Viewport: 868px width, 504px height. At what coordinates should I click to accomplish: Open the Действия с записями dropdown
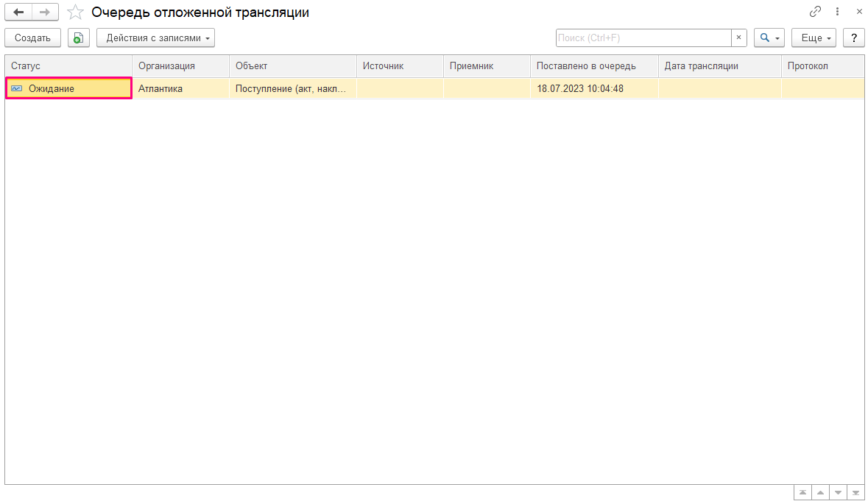(155, 38)
